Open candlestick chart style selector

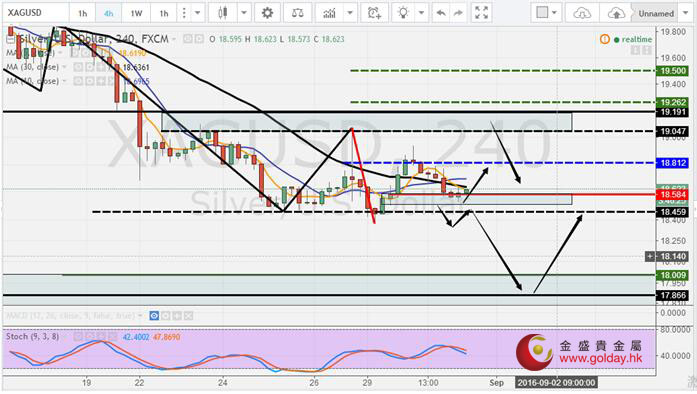tap(223, 13)
